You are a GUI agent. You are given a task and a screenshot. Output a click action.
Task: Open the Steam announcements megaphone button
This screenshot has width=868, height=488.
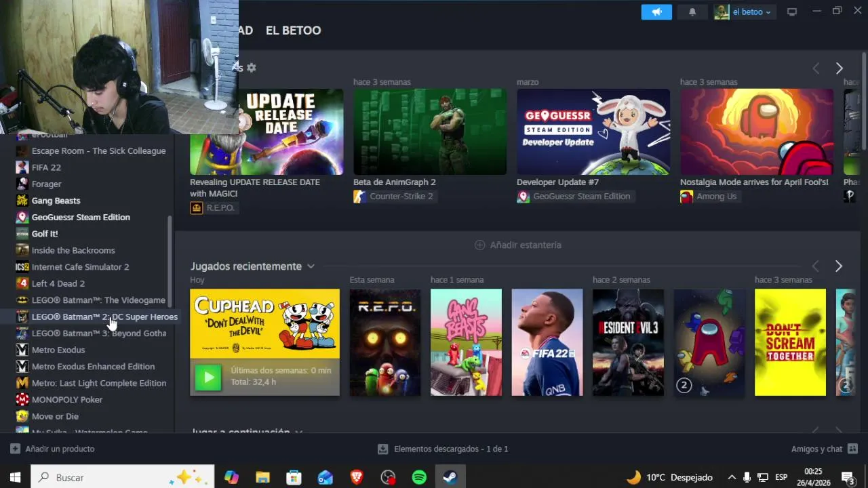coord(656,12)
